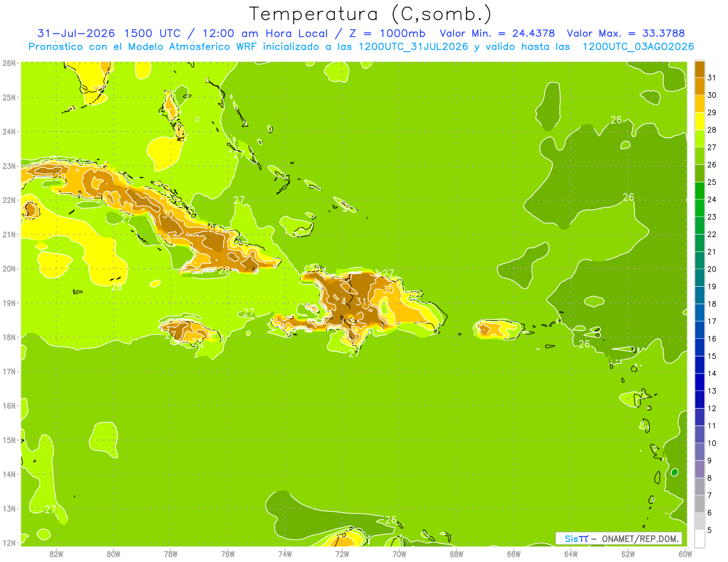Click the 14N latitude axis label
The image size is (728, 562).
9,474
